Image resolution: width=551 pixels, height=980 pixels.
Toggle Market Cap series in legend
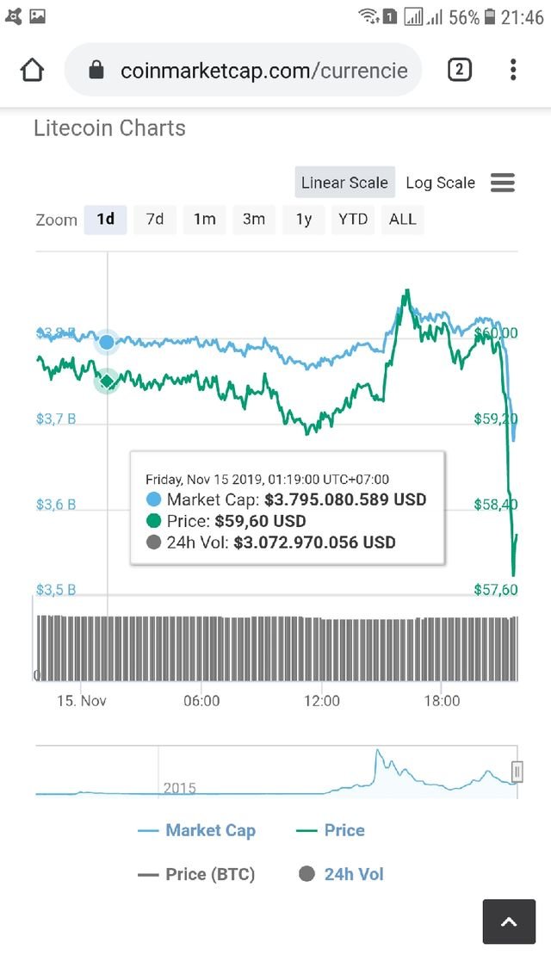tap(196, 830)
